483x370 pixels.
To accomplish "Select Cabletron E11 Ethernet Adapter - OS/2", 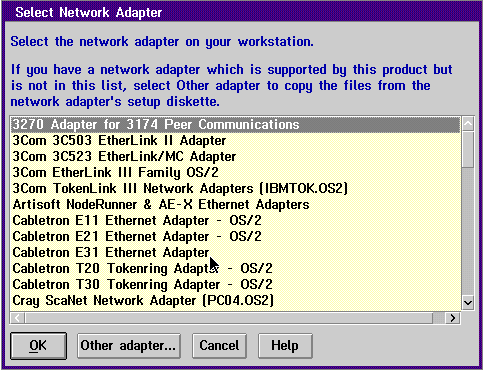I will coord(235,220).
